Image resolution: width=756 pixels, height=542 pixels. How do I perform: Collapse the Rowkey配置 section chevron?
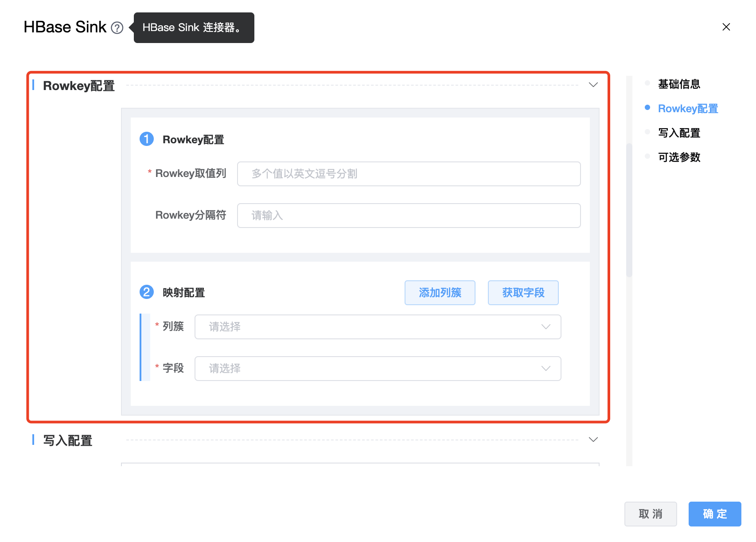click(593, 85)
